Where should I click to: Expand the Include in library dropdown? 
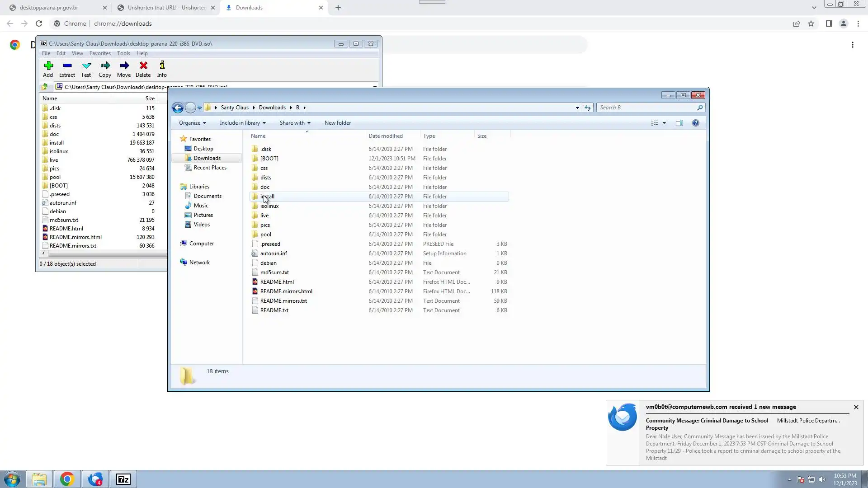242,123
